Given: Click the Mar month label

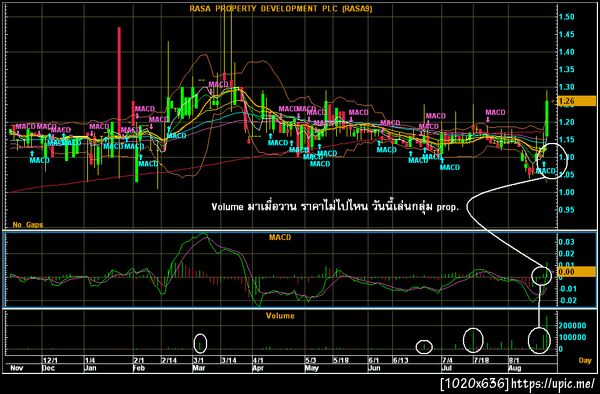Looking at the screenshot, I should tap(199, 368).
